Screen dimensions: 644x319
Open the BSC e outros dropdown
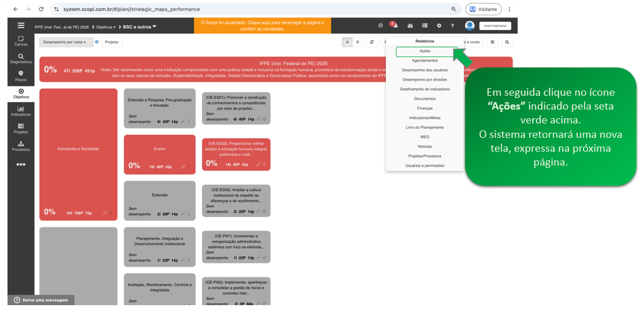pos(140,27)
